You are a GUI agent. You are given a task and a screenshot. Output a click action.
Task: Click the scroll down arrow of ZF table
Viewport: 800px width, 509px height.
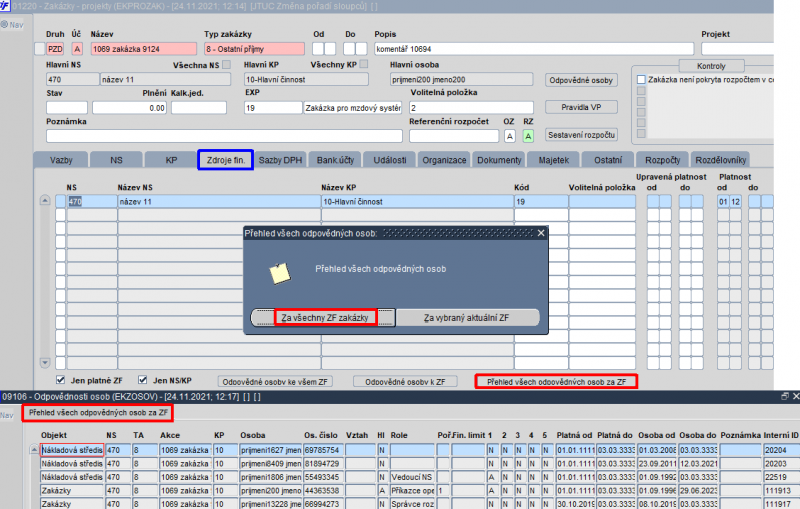tap(45, 363)
